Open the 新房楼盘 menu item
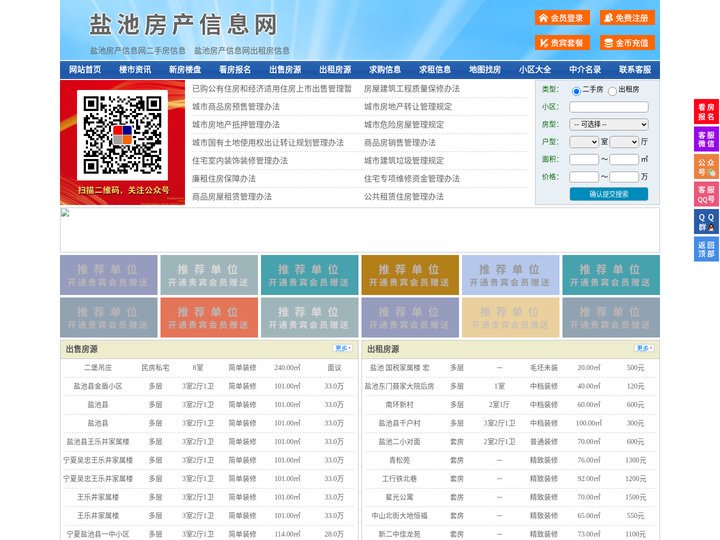The image size is (720, 540). [185, 70]
